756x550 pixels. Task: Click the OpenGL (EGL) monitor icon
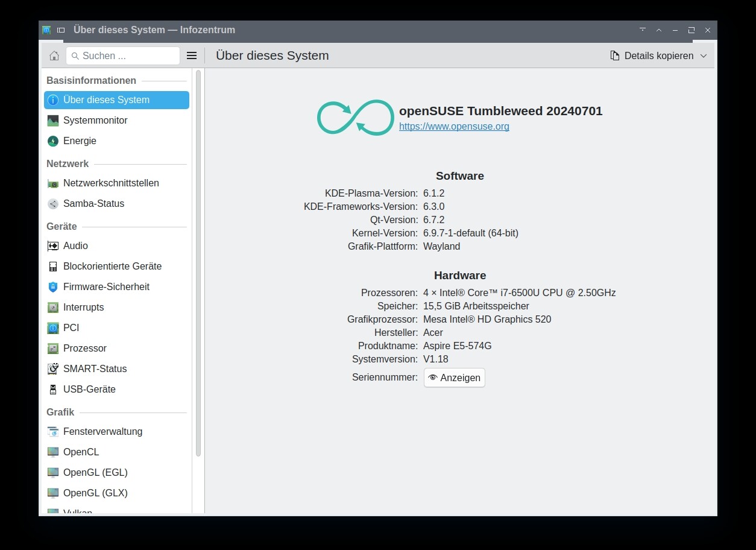[53, 473]
